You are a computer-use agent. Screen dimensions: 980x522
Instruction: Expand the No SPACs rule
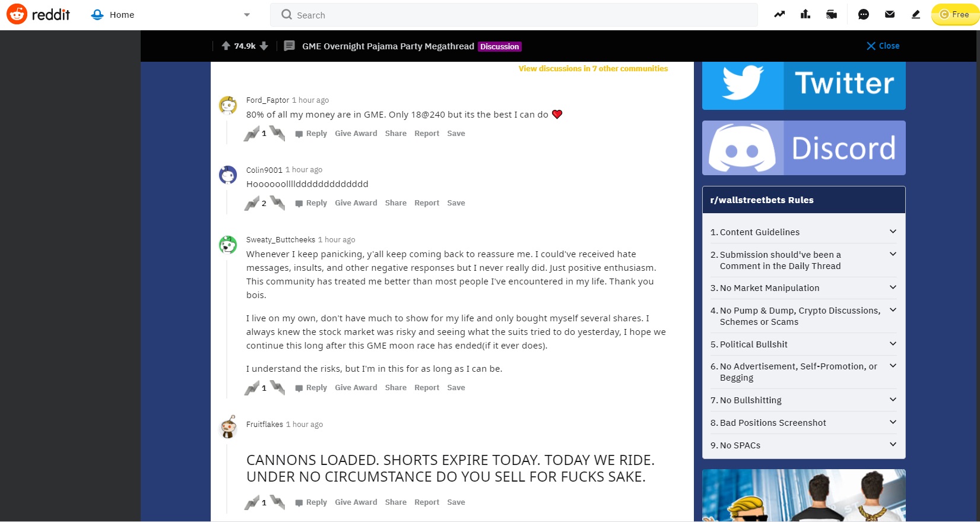click(804, 445)
